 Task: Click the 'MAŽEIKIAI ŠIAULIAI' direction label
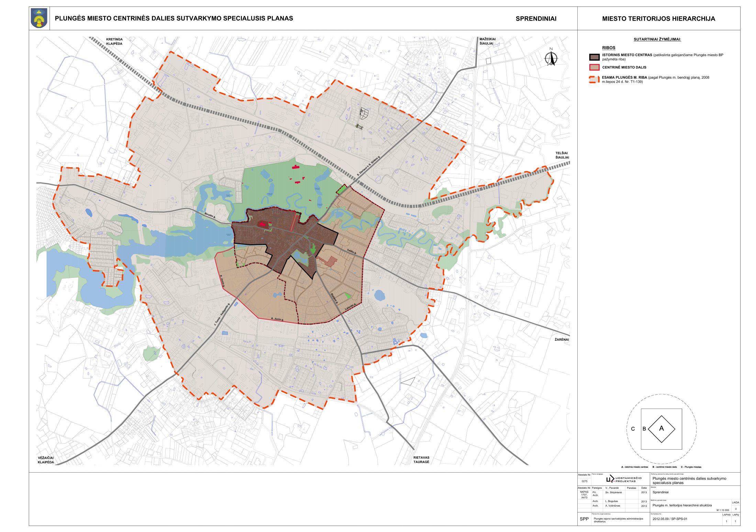(x=487, y=41)
